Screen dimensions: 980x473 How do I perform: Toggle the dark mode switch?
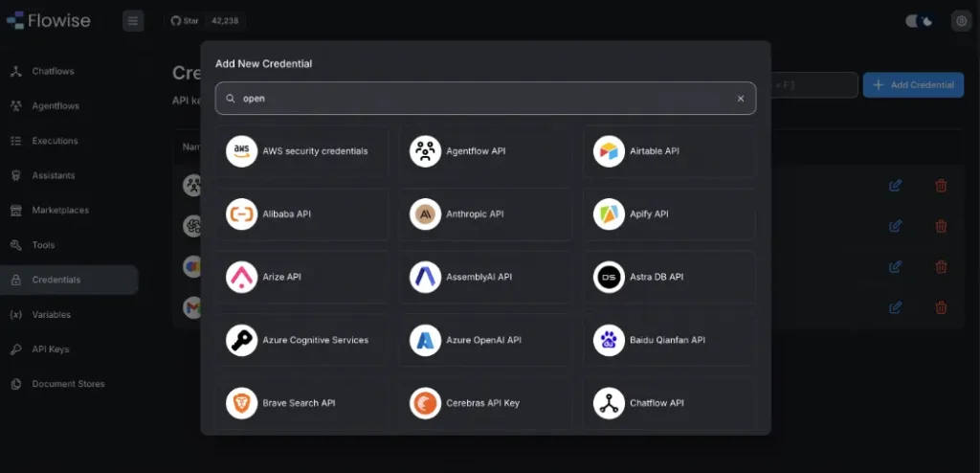(x=919, y=21)
